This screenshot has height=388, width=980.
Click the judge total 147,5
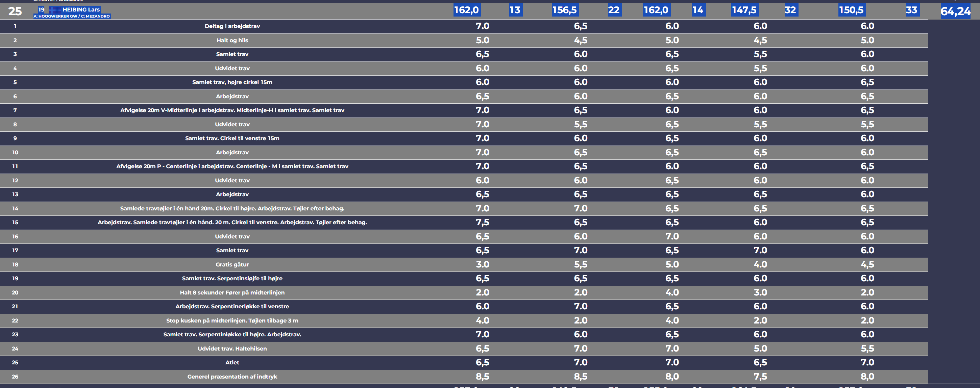pyautogui.click(x=744, y=10)
